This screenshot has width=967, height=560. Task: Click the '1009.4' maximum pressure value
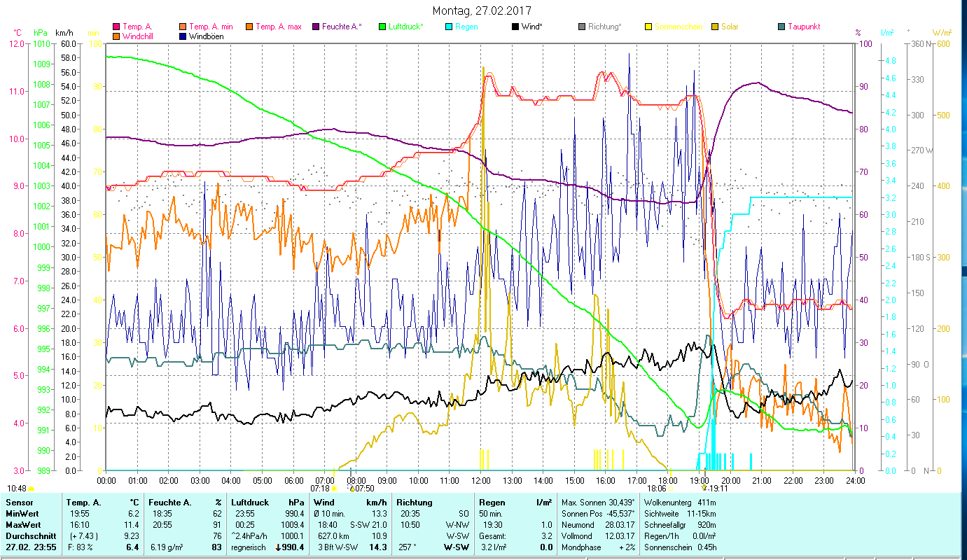(293, 525)
